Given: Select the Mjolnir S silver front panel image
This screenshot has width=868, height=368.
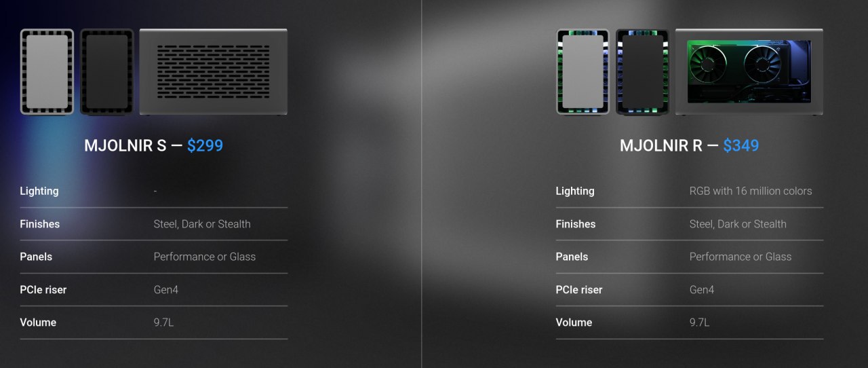Looking at the screenshot, I should tap(47, 71).
